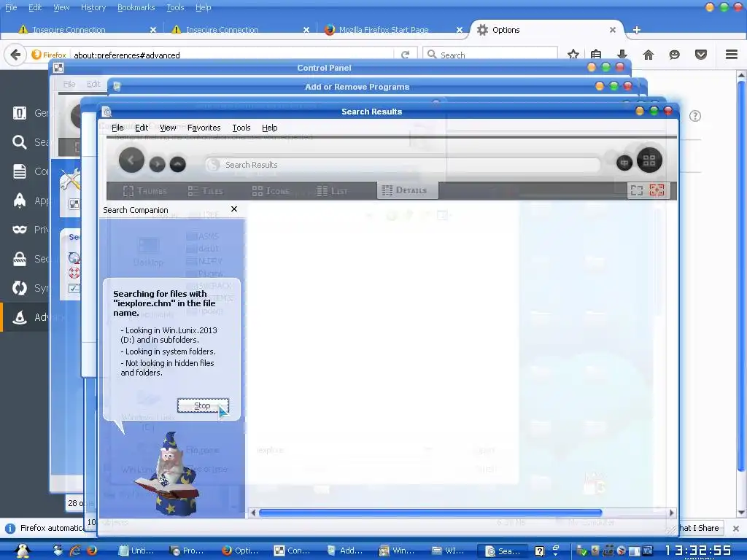Dismiss the Firefox notification bar

[735, 528]
